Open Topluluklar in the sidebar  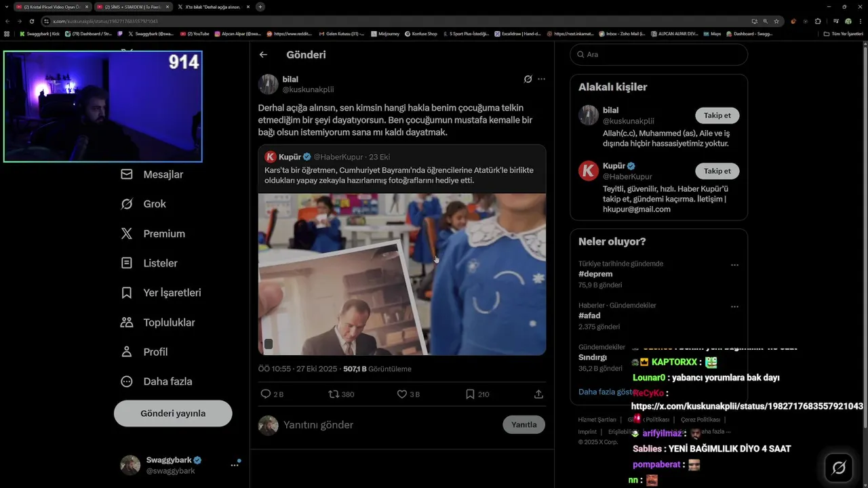click(158, 323)
